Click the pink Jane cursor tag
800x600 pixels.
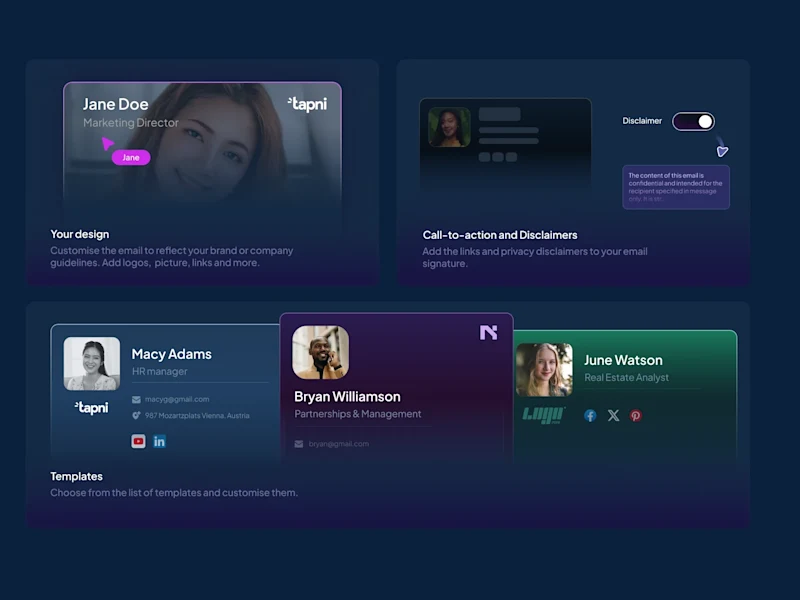point(131,157)
